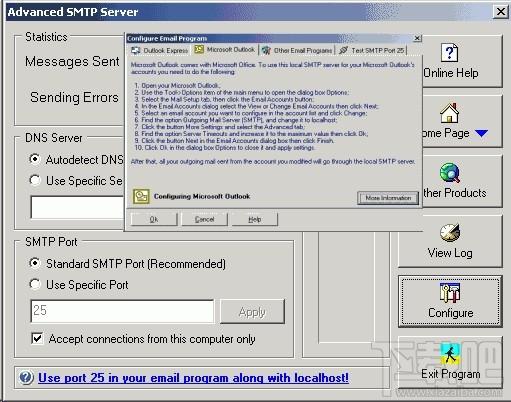This screenshot has width=511, height=402.
Task: Select Autodetect DNS radio button
Action: (x=35, y=159)
